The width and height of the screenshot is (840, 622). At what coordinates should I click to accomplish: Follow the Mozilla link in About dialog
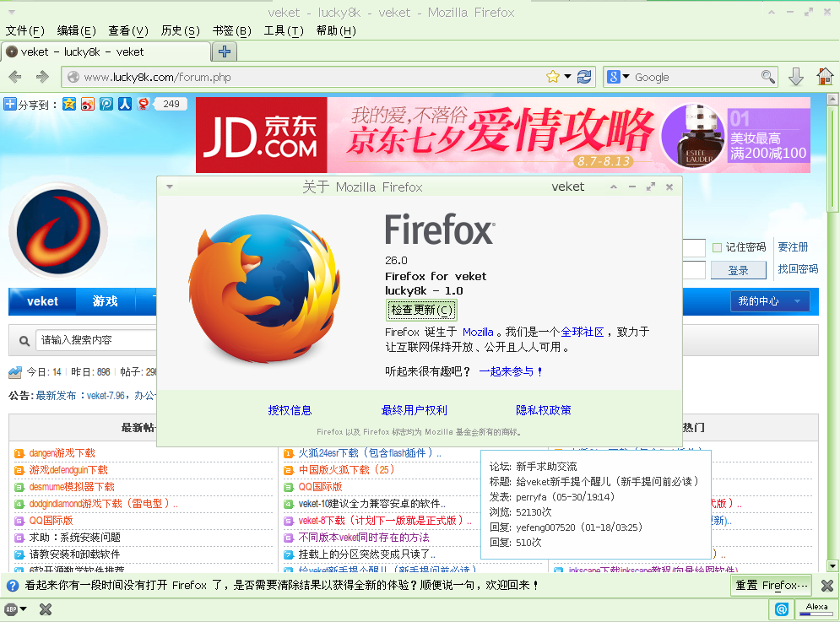click(478, 333)
